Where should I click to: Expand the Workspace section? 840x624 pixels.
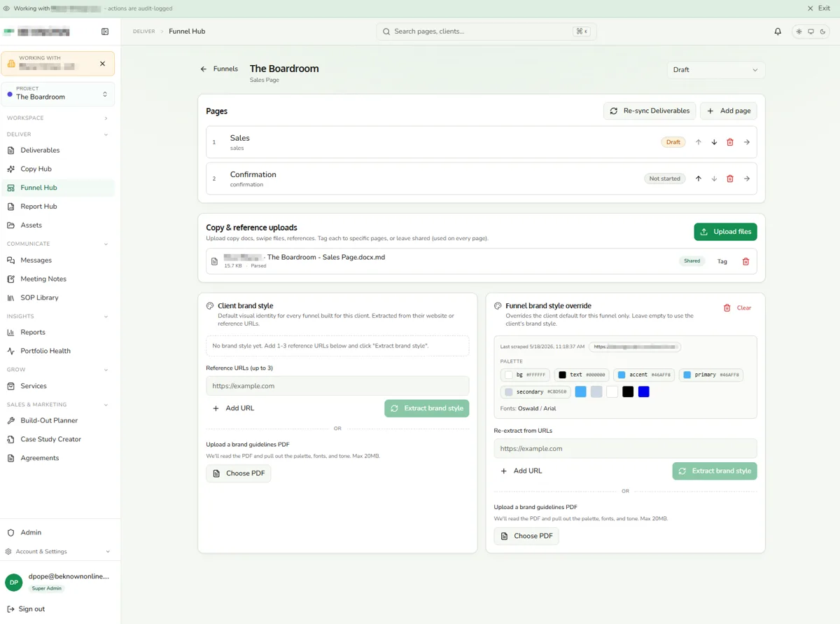click(x=58, y=118)
